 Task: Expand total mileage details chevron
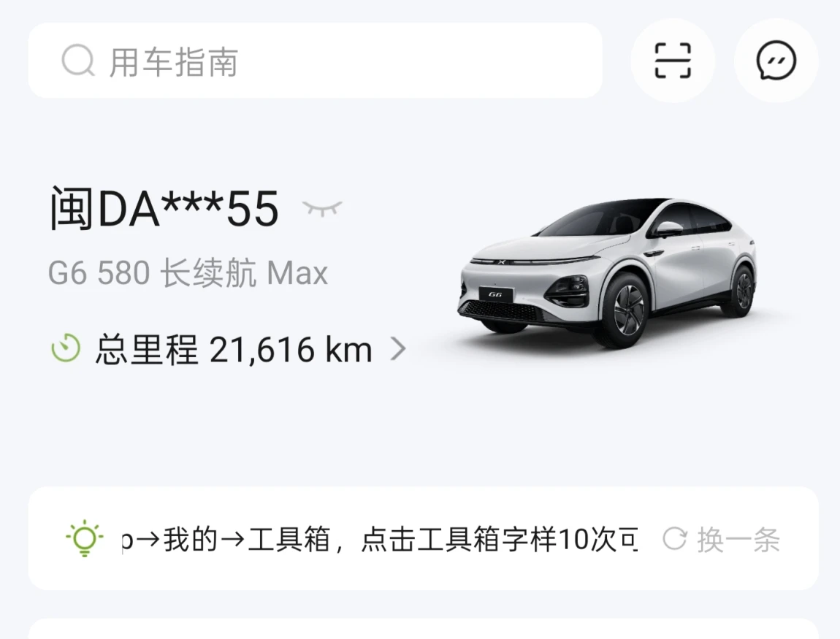pyautogui.click(x=397, y=349)
